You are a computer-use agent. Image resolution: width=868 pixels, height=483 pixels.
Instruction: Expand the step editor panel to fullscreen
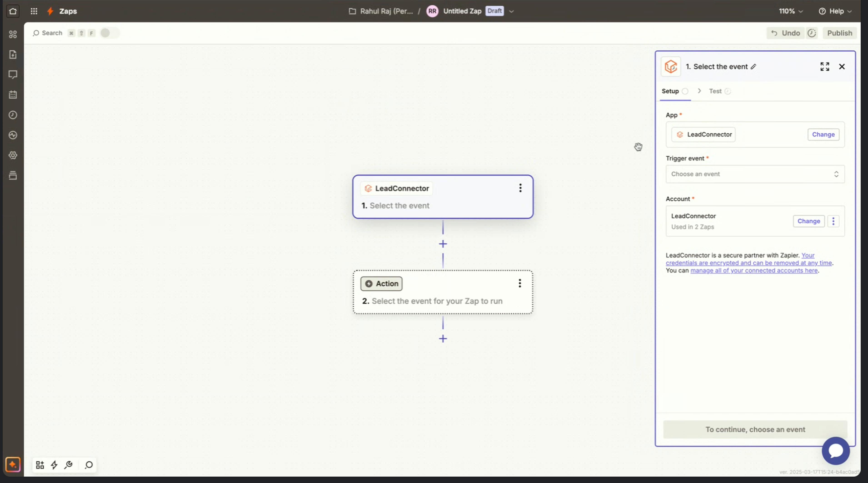(825, 67)
